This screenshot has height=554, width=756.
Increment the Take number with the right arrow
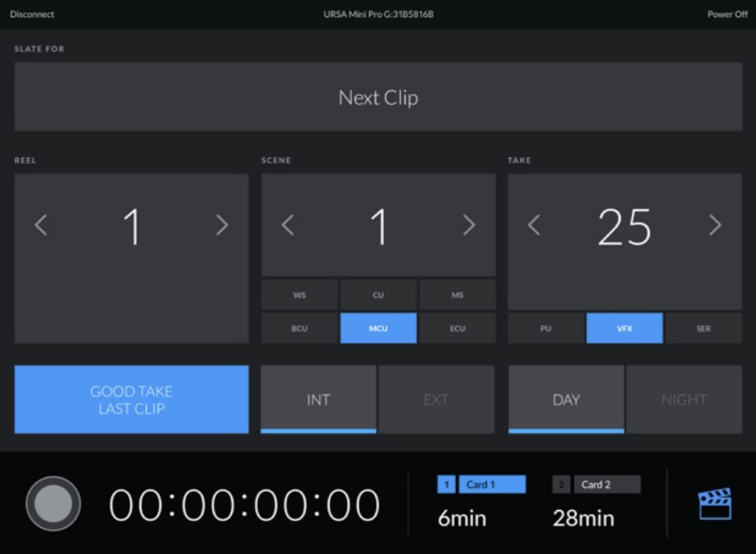(715, 225)
